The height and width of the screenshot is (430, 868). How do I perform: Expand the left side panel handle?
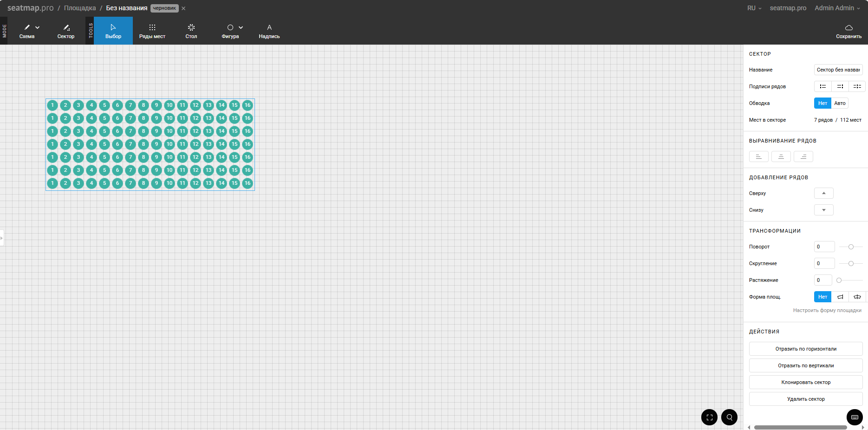tap(2, 238)
